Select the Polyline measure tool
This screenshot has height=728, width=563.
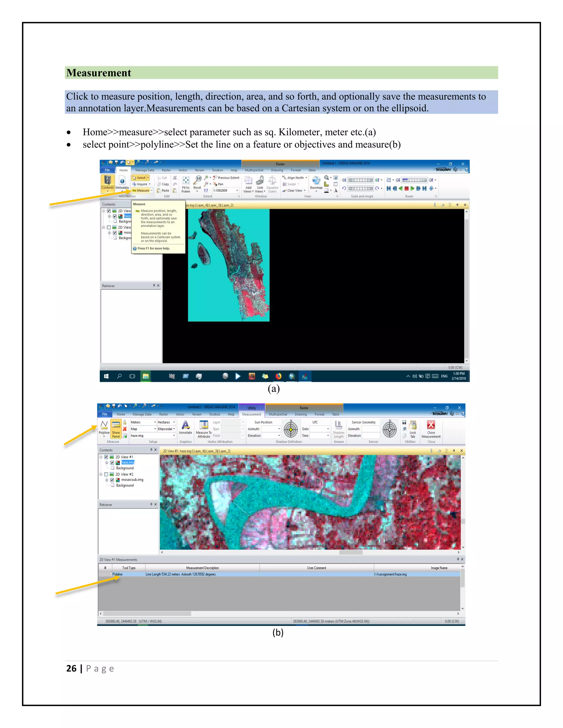pos(104,427)
